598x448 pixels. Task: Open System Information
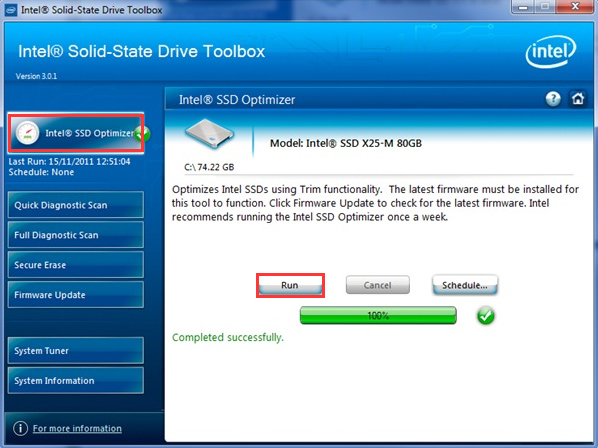(76, 381)
